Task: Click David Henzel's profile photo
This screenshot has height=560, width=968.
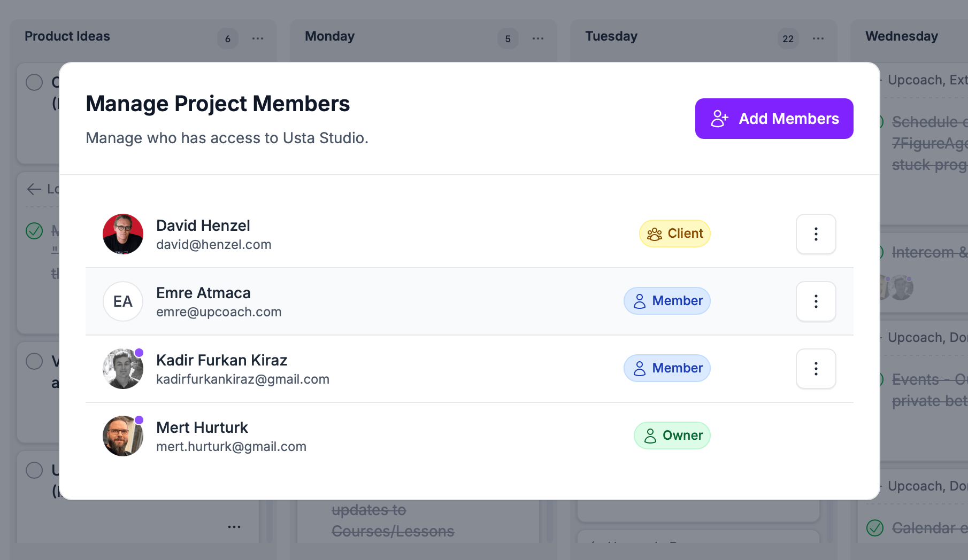Action: [x=123, y=234]
